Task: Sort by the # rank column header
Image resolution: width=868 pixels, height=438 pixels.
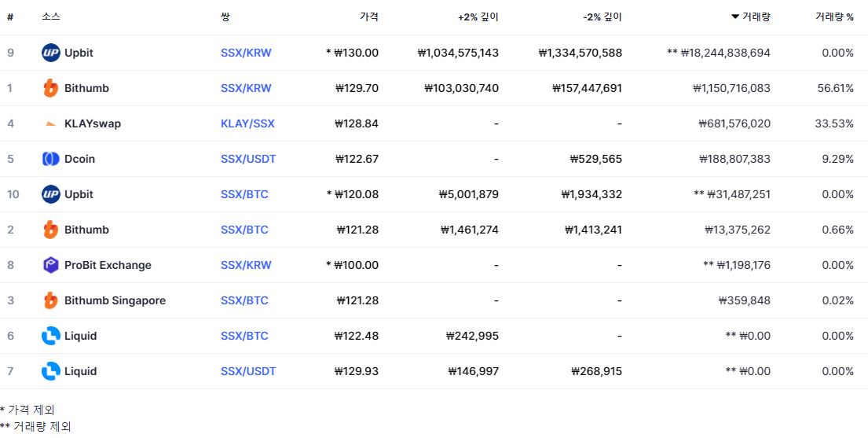Action: tap(10, 17)
